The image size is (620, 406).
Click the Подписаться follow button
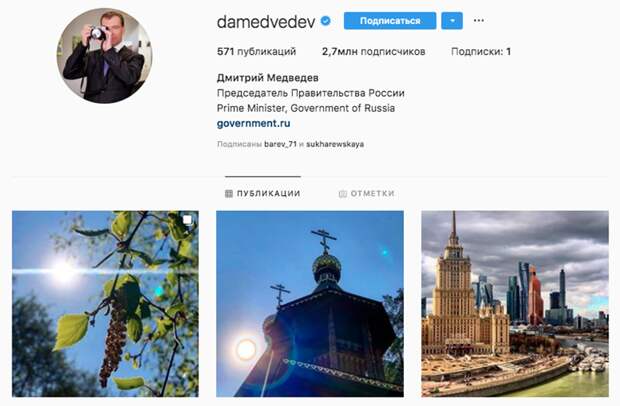[390, 21]
